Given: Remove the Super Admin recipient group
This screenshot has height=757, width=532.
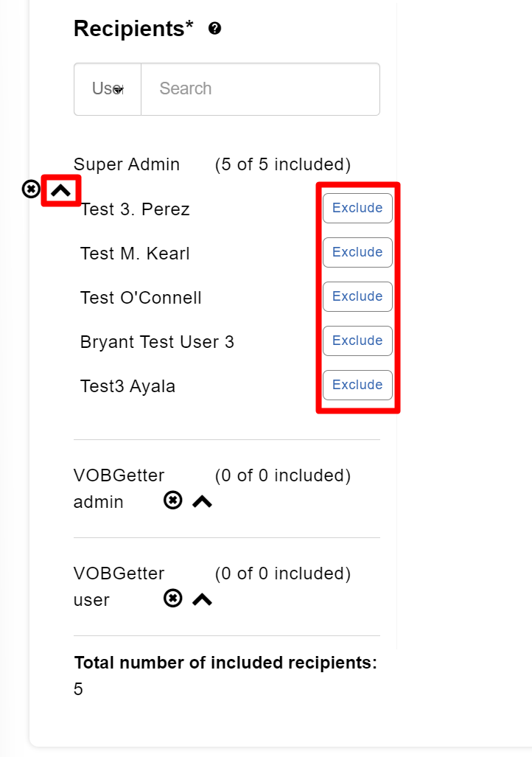Looking at the screenshot, I should click(30, 189).
